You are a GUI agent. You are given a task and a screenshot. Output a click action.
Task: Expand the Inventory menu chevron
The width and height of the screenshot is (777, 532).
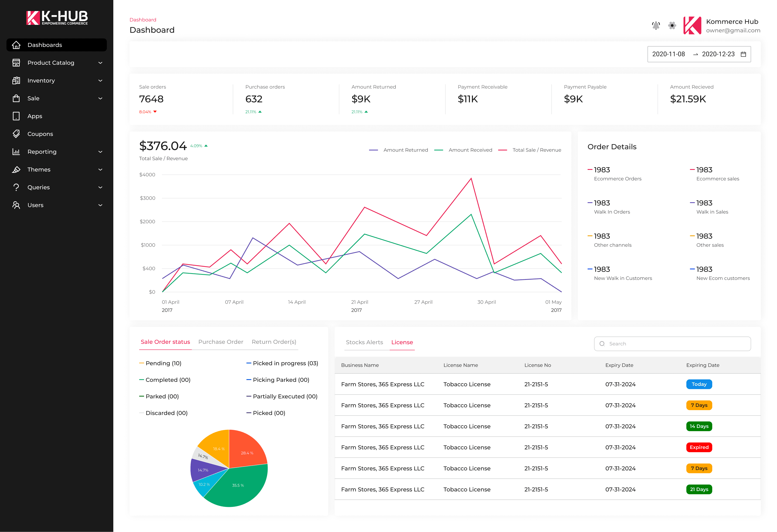pos(100,81)
